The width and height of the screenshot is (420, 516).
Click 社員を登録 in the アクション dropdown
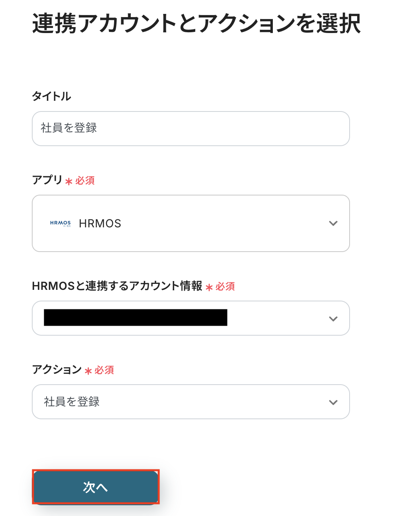tap(72, 402)
